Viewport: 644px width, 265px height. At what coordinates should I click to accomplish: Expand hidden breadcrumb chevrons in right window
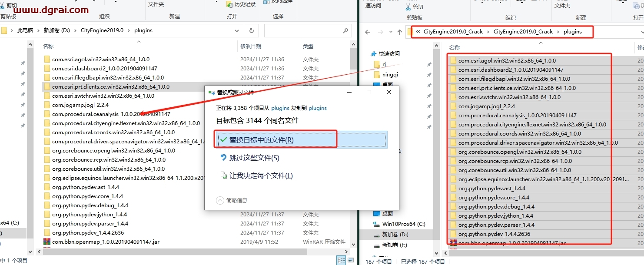point(418,32)
